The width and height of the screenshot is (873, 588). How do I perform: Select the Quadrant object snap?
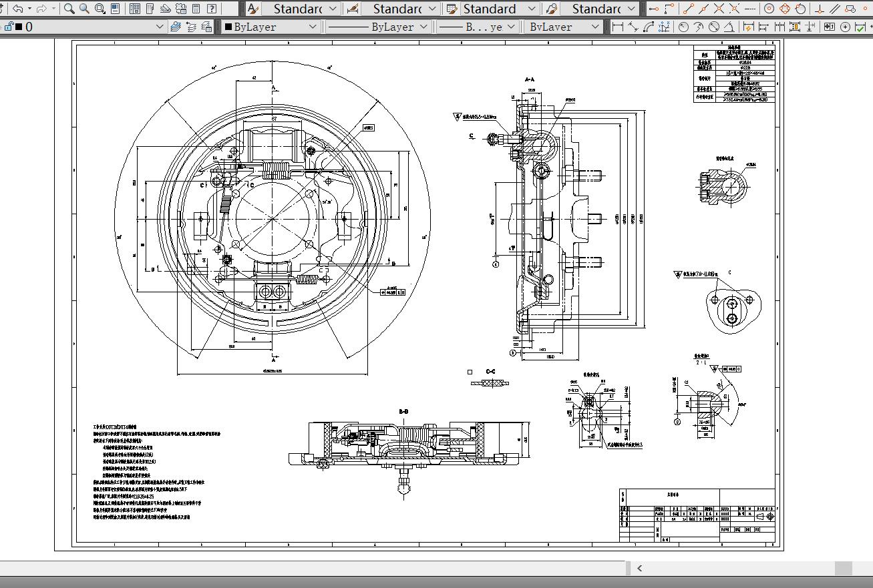tap(785, 9)
